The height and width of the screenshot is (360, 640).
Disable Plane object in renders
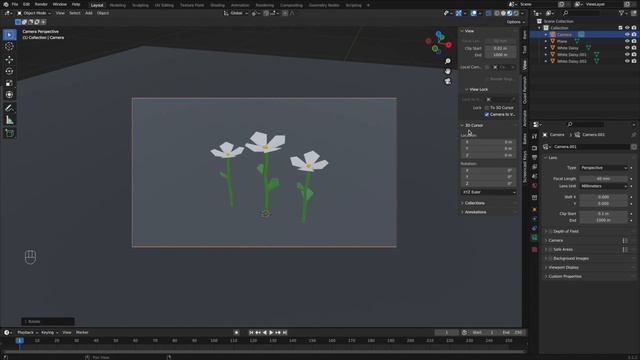click(634, 41)
